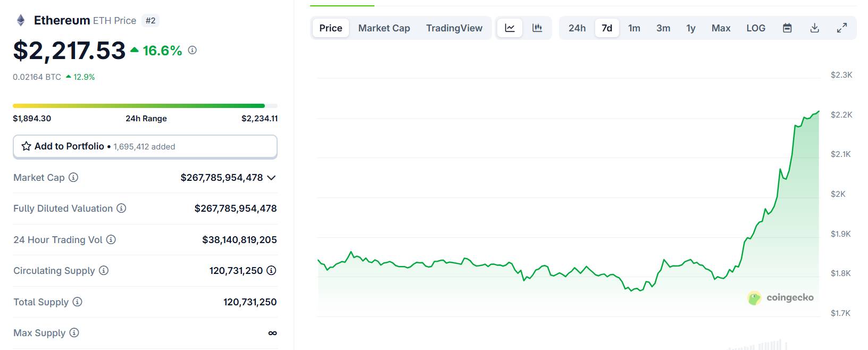Open the Max Supply info icon
Viewport: 868px width, 350px height.
point(74,332)
